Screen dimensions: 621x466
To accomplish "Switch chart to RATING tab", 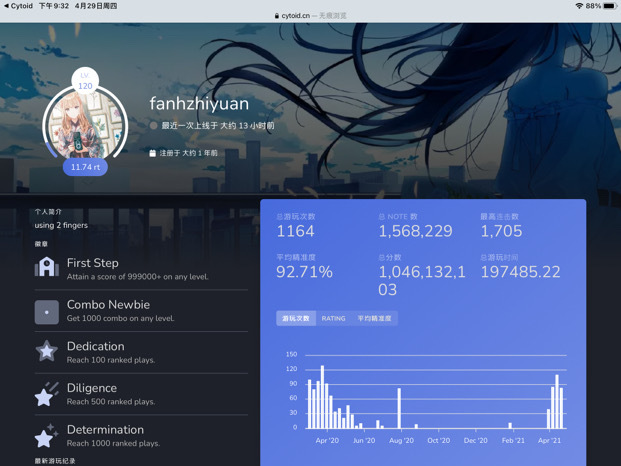I will [x=333, y=318].
